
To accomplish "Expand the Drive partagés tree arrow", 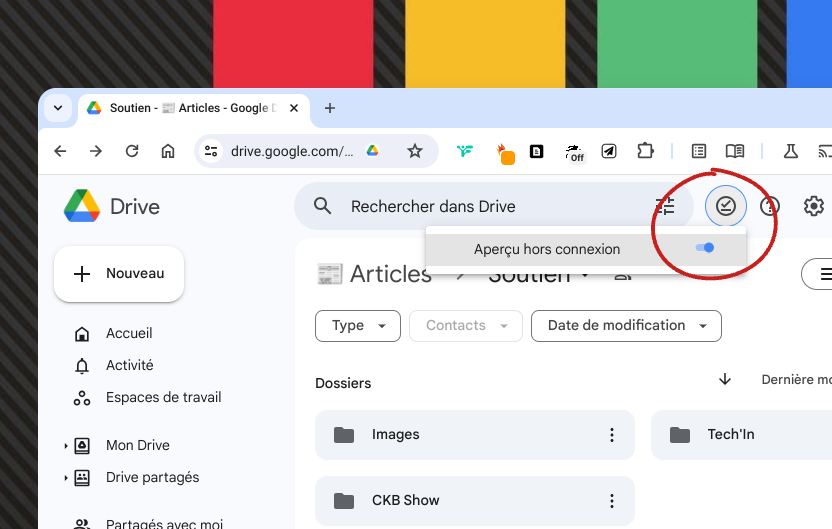I will 66,478.
